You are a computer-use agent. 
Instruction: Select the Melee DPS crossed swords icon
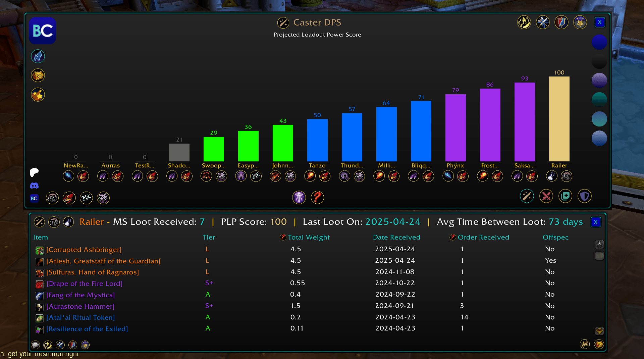click(x=546, y=196)
